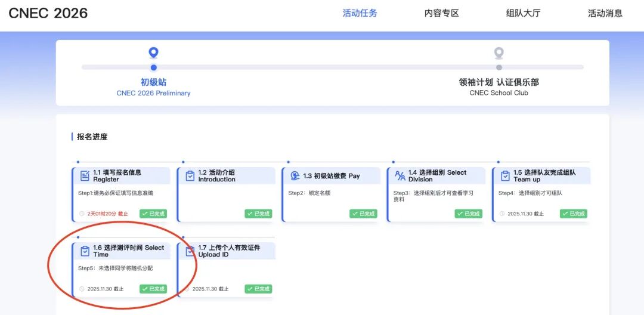Open the 领袖计划 认证俱乐部 stage label
The image size is (644, 315).
[499, 82]
